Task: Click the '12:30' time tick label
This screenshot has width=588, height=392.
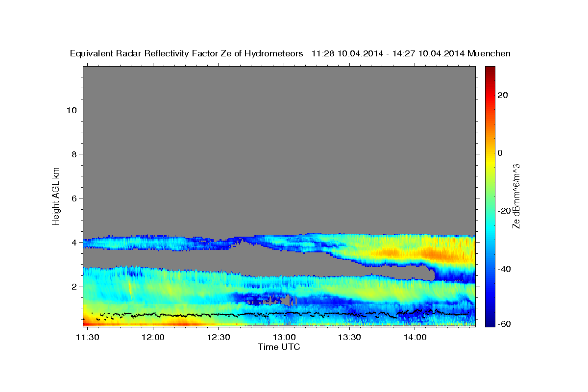Action: click(219, 338)
